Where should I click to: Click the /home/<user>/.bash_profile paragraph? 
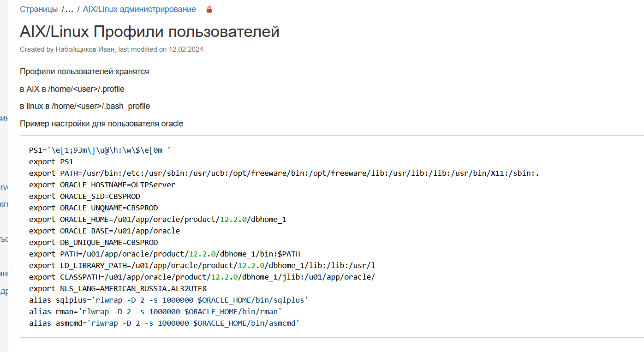(85, 106)
